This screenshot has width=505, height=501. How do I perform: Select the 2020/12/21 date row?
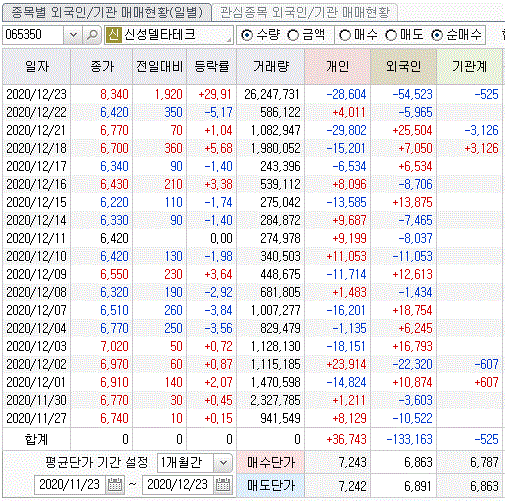click(252, 130)
